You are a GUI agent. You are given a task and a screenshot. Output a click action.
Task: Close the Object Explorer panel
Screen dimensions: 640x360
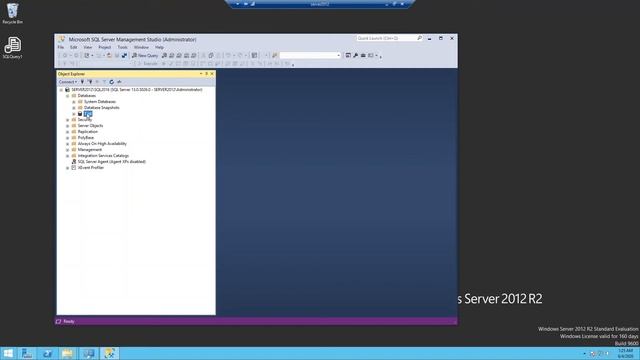pos(212,74)
